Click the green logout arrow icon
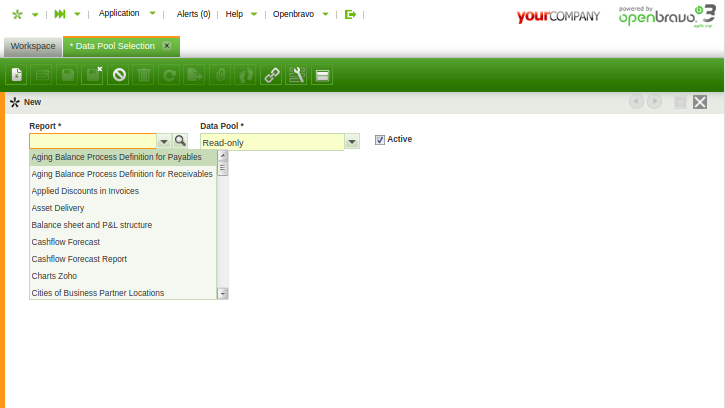The height and width of the screenshot is (408, 725). click(x=350, y=14)
